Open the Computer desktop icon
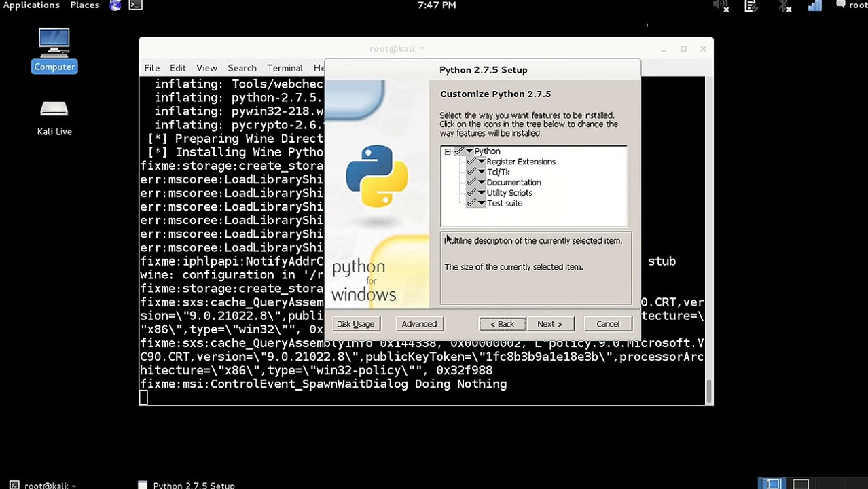The image size is (868, 489). [x=54, y=50]
